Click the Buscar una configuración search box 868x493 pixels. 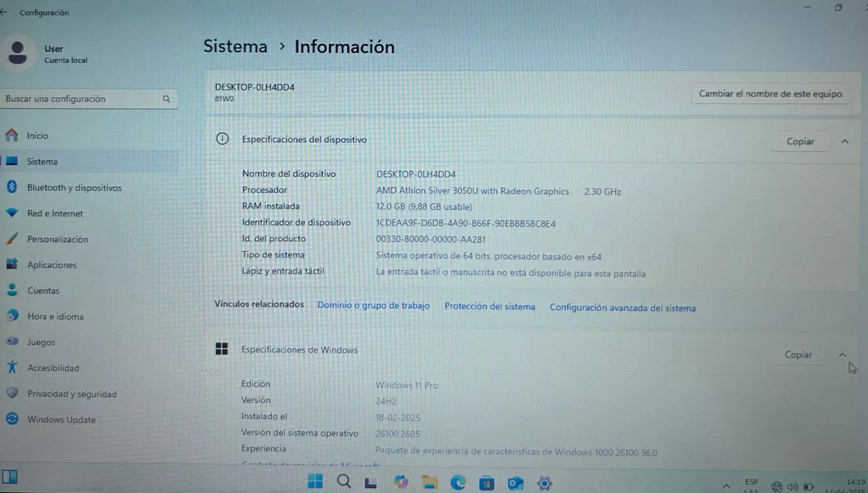pyautogui.click(x=90, y=98)
